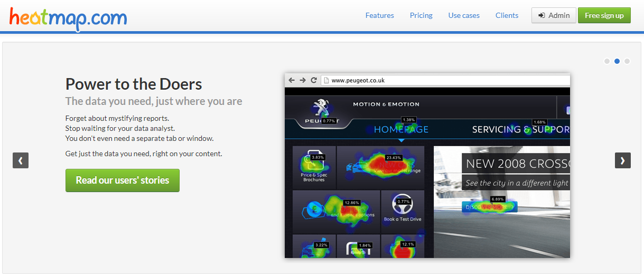Click the 12.1% heatmap label
Image resolution: width=644 pixels, height=277 pixels.
coord(408,244)
